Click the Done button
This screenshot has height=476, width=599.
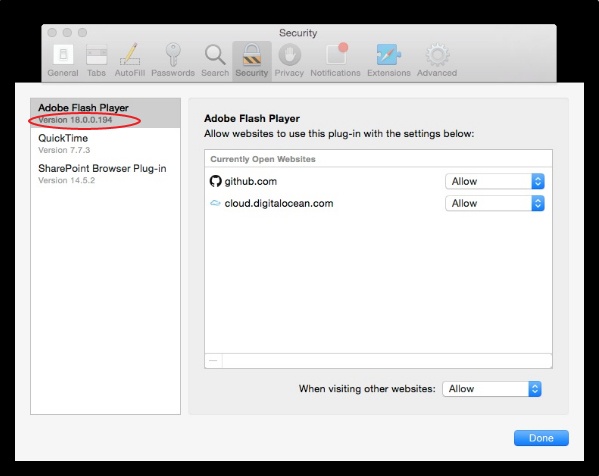[541, 438]
